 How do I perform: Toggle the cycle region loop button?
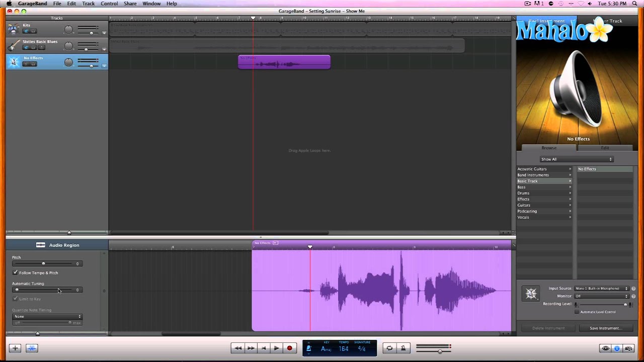pyautogui.click(x=389, y=348)
